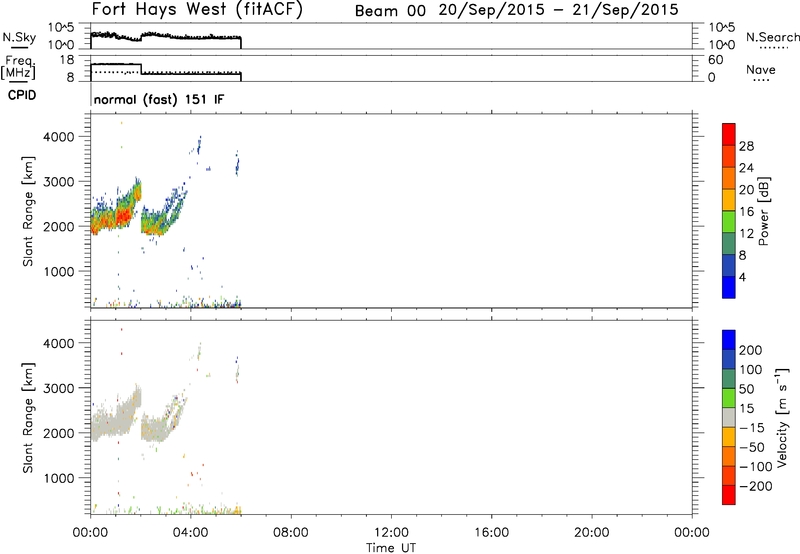Click the Power color bar segment between 16 and 20
This screenshot has width=800, height=554.
[729, 200]
